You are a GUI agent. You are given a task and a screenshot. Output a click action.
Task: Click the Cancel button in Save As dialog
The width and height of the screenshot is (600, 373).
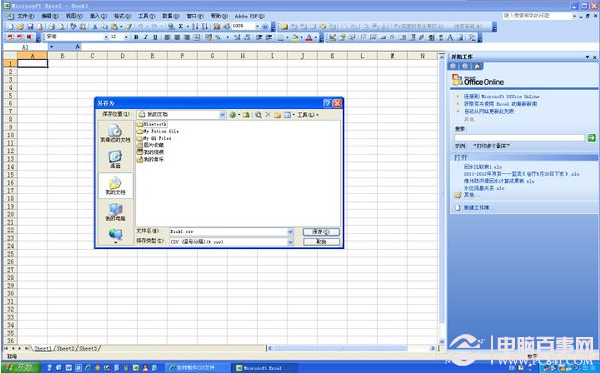[321, 242]
